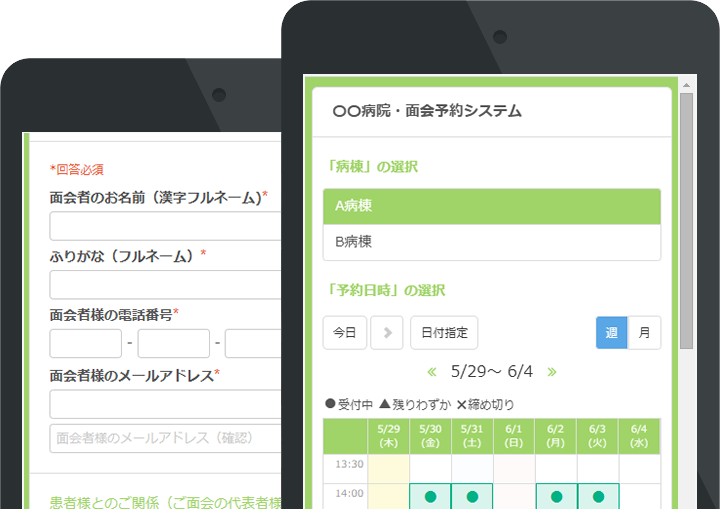Select A病棟 from the ward list

coord(491,206)
